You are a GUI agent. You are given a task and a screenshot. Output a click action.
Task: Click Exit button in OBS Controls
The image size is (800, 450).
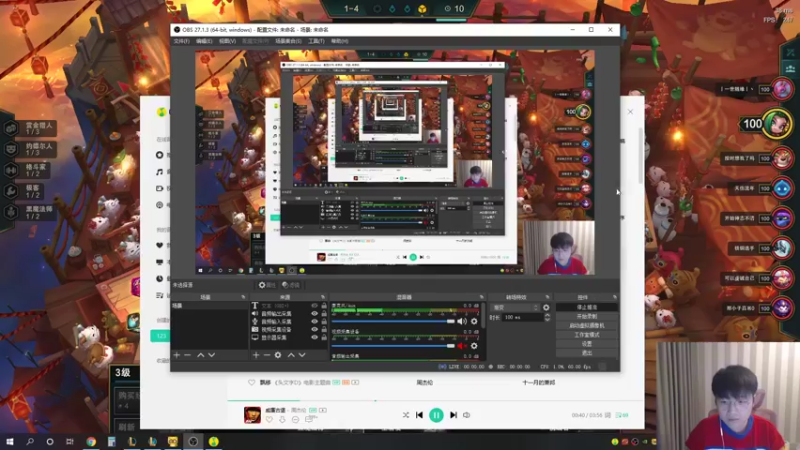tap(587, 353)
